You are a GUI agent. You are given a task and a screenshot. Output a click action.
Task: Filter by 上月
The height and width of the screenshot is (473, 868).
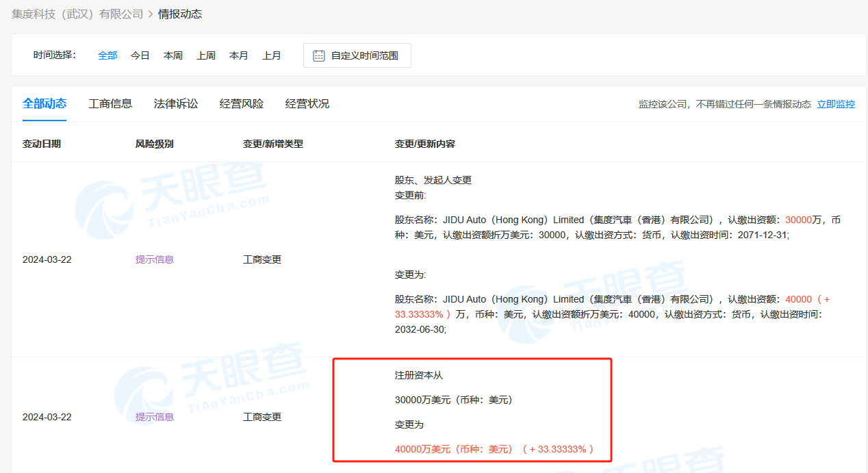pyautogui.click(x=272, y=55)
